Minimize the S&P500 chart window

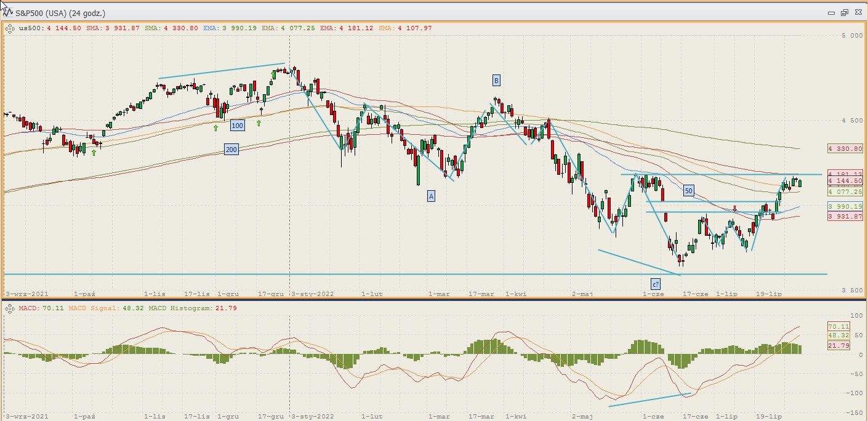831,12
